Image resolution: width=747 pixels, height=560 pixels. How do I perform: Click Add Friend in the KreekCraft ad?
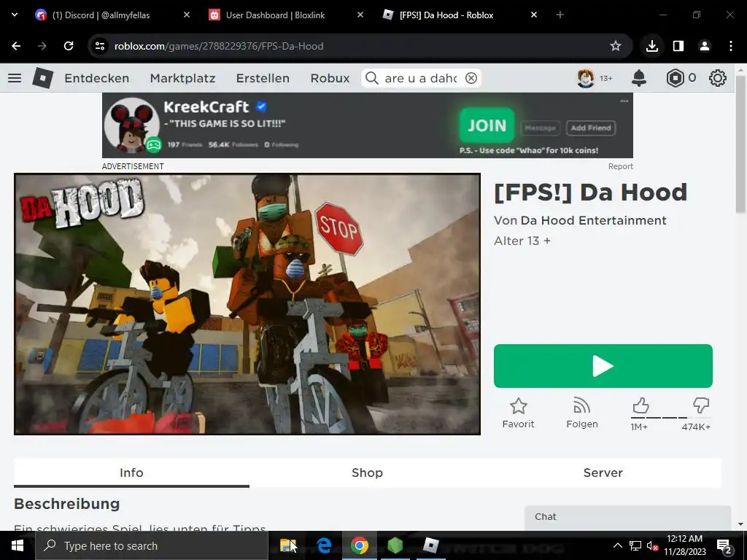click(x=591, y=128)
